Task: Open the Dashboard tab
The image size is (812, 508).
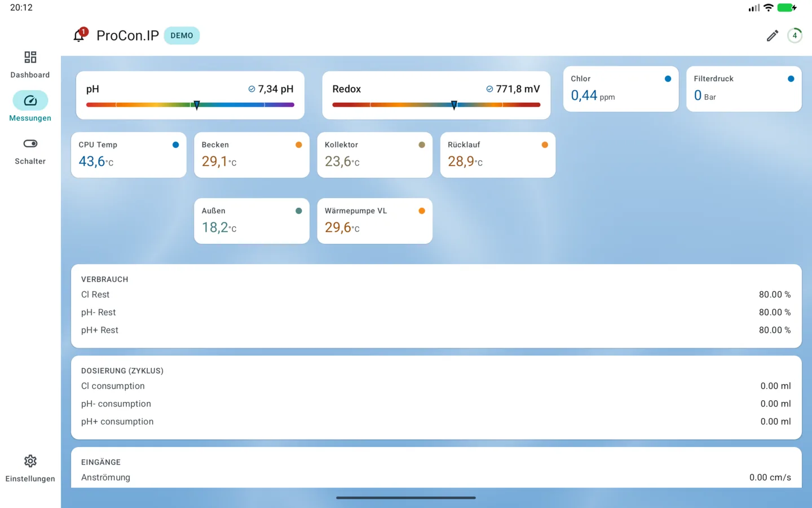Action: pos(30,65)
